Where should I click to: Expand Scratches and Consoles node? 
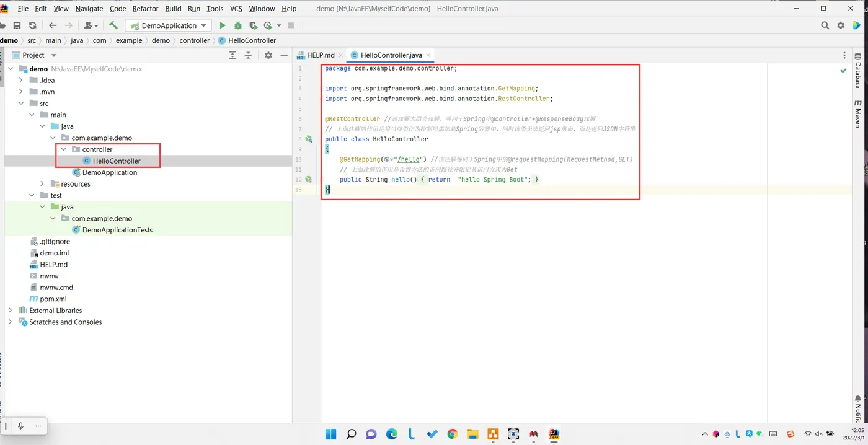[10, 322]
